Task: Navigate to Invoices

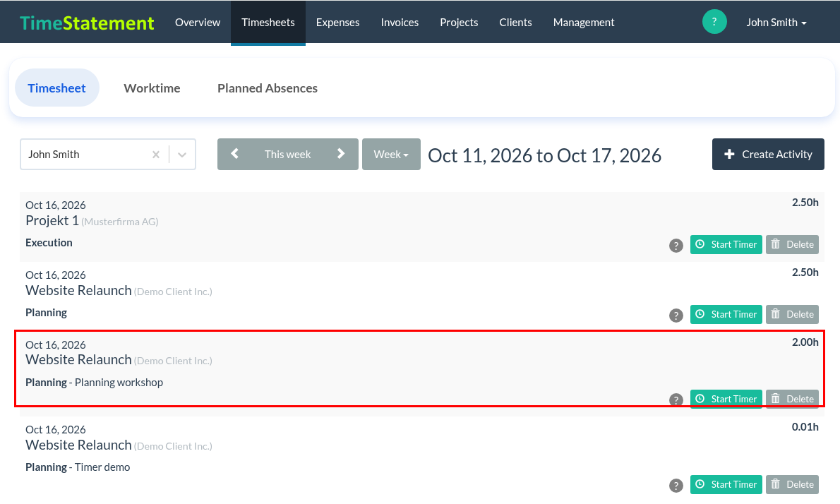Action: (x=400, y=23)
